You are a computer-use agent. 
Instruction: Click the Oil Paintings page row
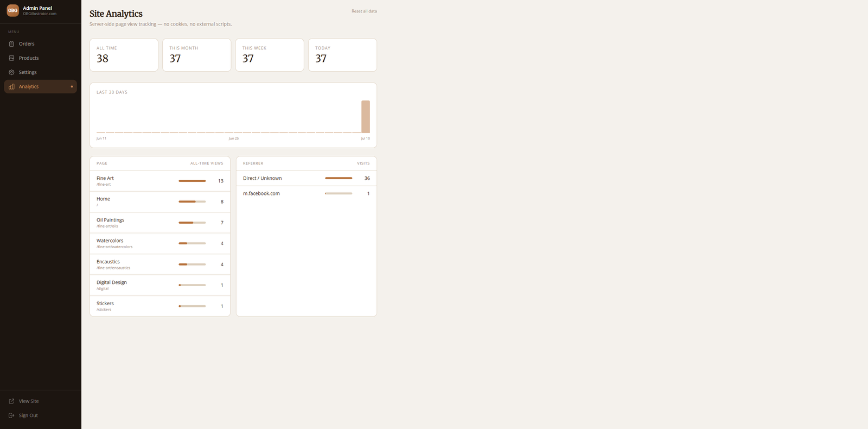tap(160, 223)
